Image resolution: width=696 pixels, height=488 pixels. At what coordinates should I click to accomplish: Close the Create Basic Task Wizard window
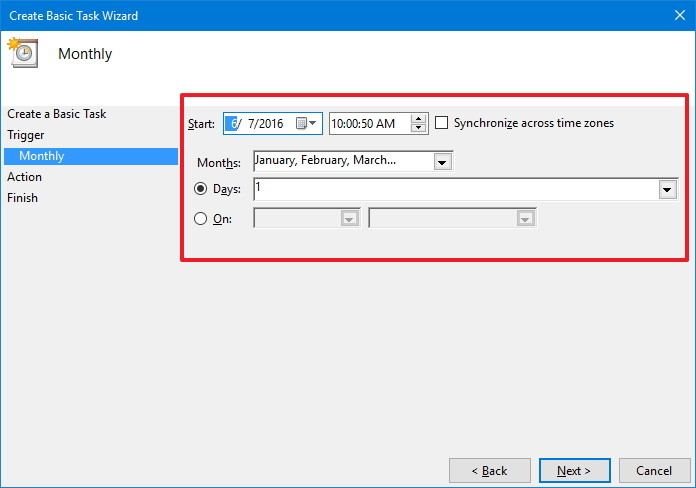click(x=680, y=16)
